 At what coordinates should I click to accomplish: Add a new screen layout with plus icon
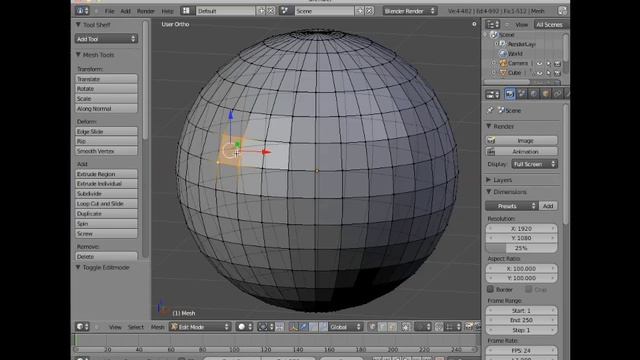262,11
